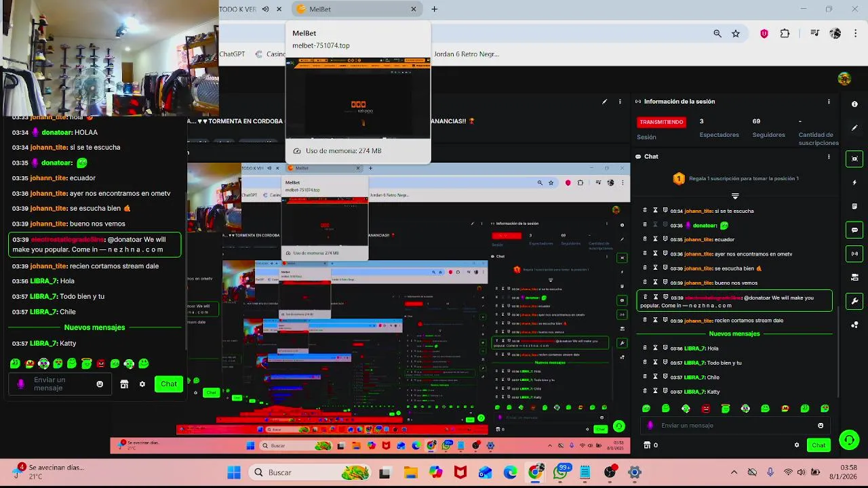This screenshot has width=868, height=488.
Task: Open options menu of the Chat panel
Action: [x=828, y=157]
